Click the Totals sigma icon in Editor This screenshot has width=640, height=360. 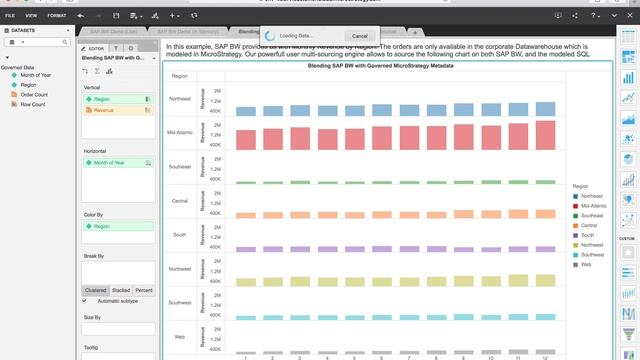[x=97, y=71]
